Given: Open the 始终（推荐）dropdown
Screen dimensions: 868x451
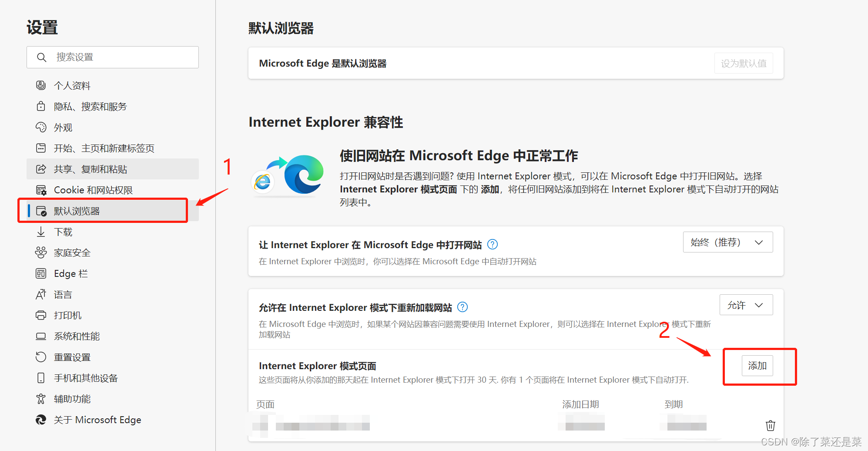Looking at the screenshot, I should point(728,242).
